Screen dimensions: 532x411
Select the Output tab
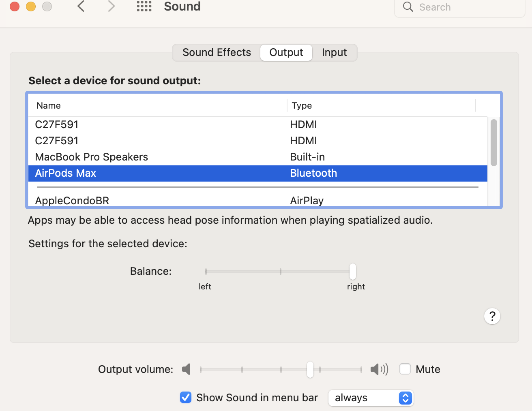tap(286, 53)
